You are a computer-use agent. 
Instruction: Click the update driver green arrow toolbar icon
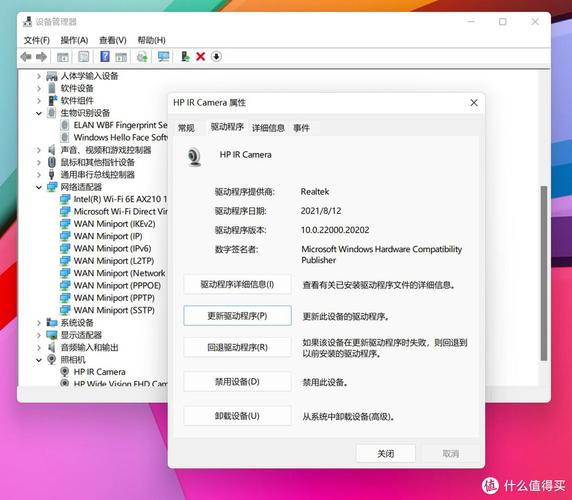point(185,57)
